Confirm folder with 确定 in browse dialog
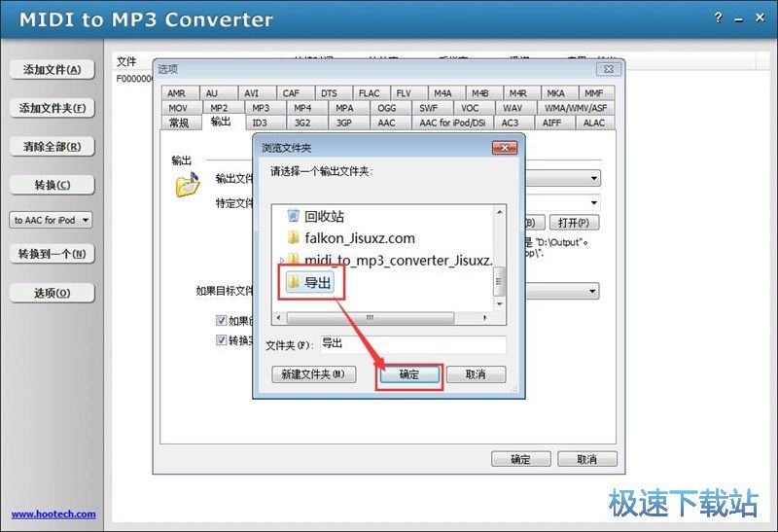 point(409,374)
